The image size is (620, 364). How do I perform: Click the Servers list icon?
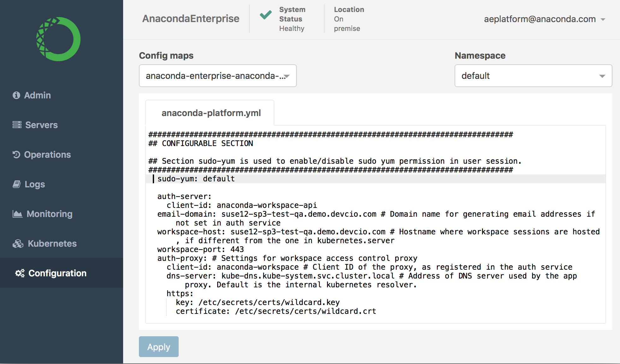[17, 125]
